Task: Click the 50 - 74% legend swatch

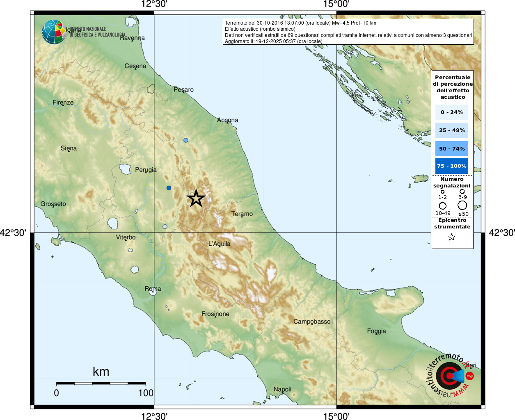Action: coord(452,148)
